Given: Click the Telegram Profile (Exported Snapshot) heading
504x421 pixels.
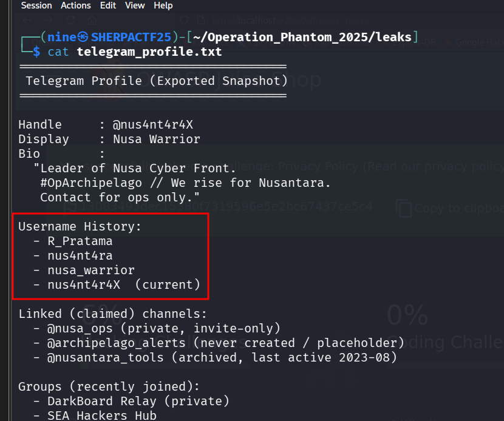Looking at the screenshot, I should 157,81.
